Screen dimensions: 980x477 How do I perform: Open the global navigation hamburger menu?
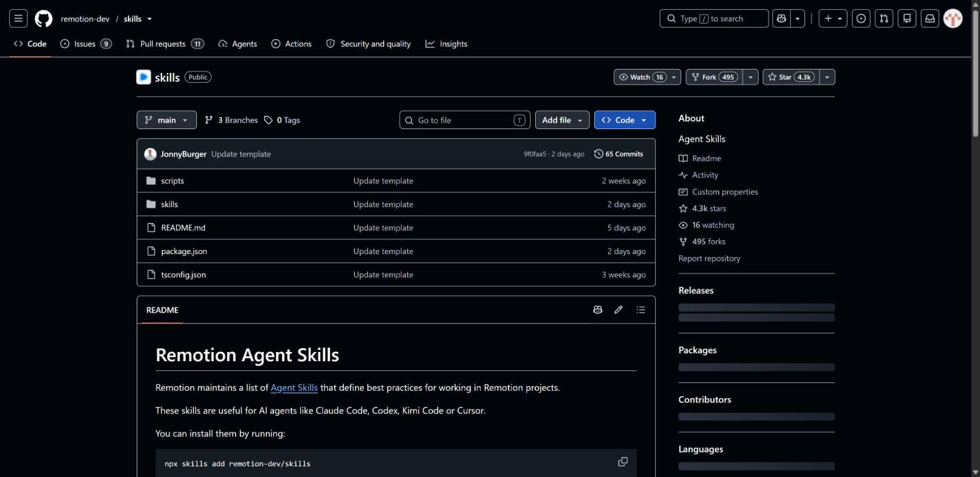(x=19, y=19)
